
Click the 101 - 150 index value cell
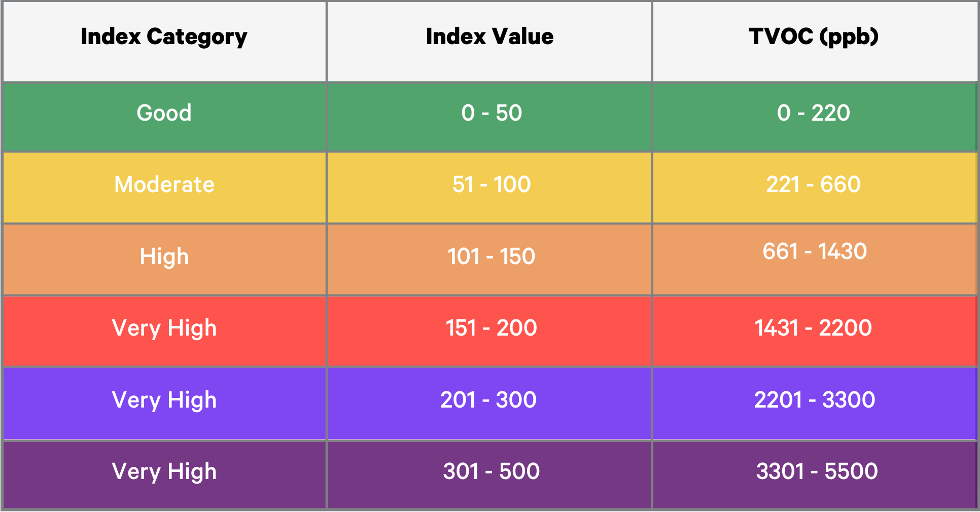pos(491,257)
